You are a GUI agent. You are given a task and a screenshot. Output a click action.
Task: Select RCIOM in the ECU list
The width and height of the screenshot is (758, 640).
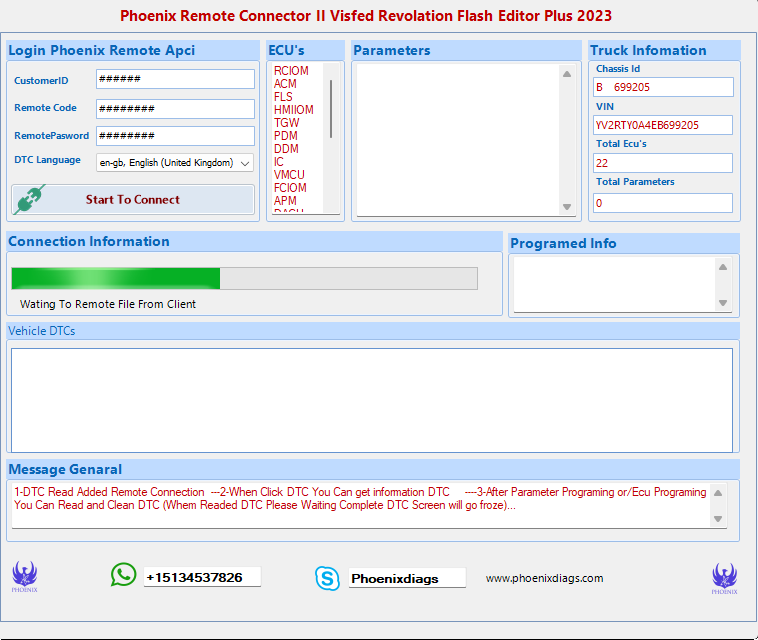291,71
